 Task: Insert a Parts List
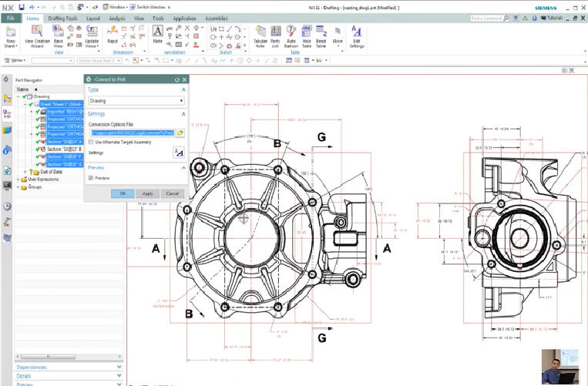click(275, 37)
